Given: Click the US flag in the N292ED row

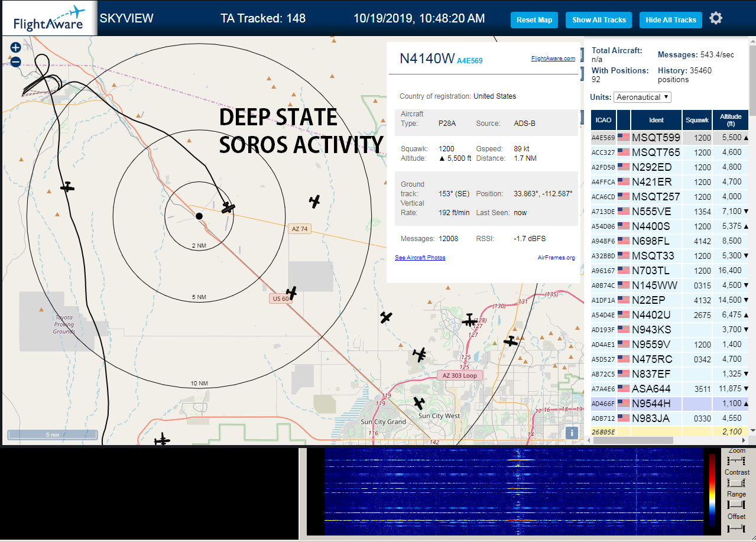Looking at the screenshot, I should point(624,167).
